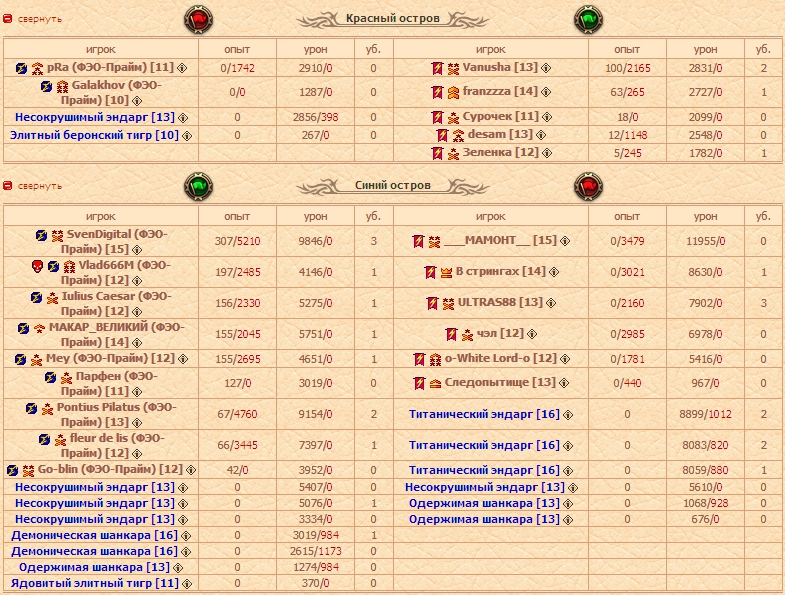Image resolution: width=785 pixels, height=595 pixels.
Task: Click info icon of Ядовитый элитный тигр
Action: (187, 584)
